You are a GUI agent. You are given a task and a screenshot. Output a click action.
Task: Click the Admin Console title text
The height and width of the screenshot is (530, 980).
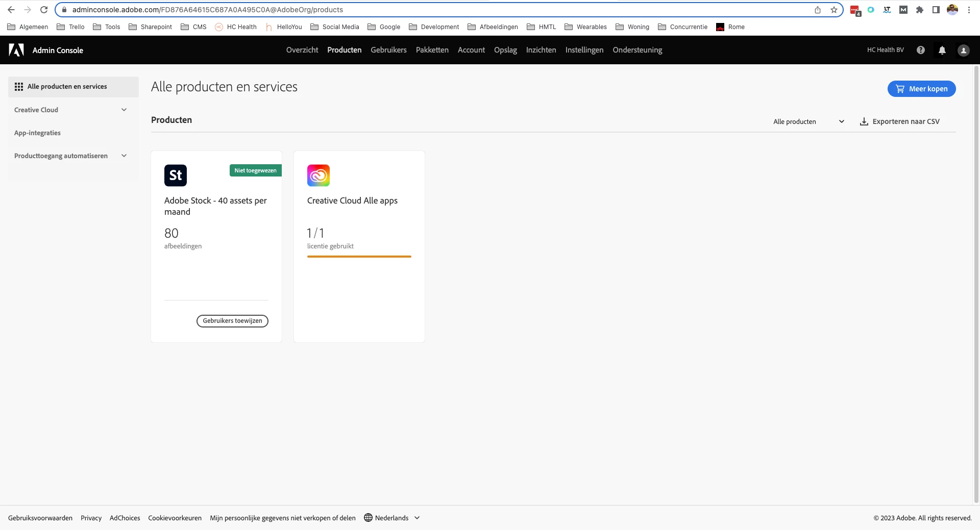pos(58,50)
